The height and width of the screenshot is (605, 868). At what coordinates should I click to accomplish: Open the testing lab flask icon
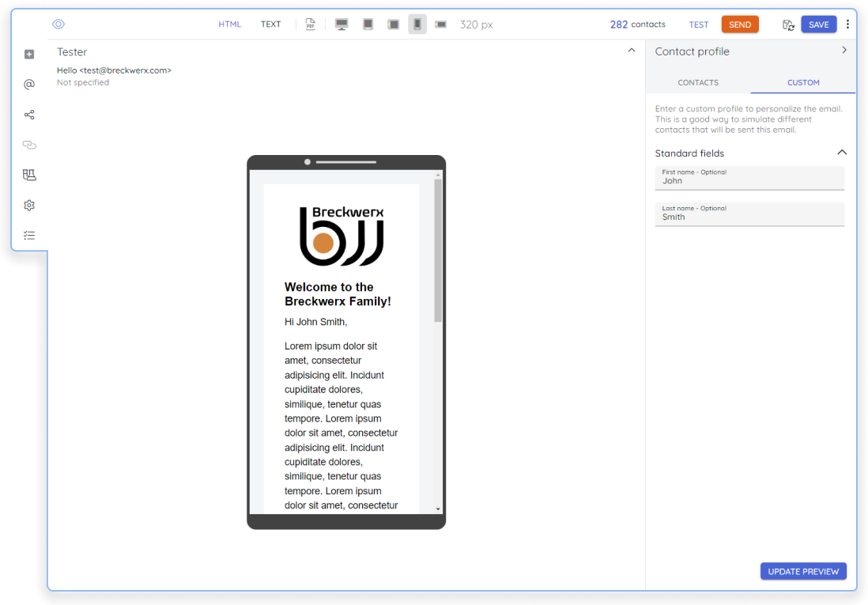click(x=29, y=175)
